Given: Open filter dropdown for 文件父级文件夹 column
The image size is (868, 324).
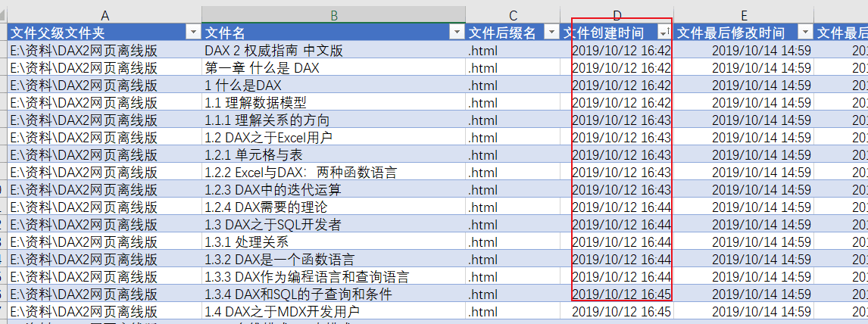Looking at the screenshot, I should click(x=193, y=33).
